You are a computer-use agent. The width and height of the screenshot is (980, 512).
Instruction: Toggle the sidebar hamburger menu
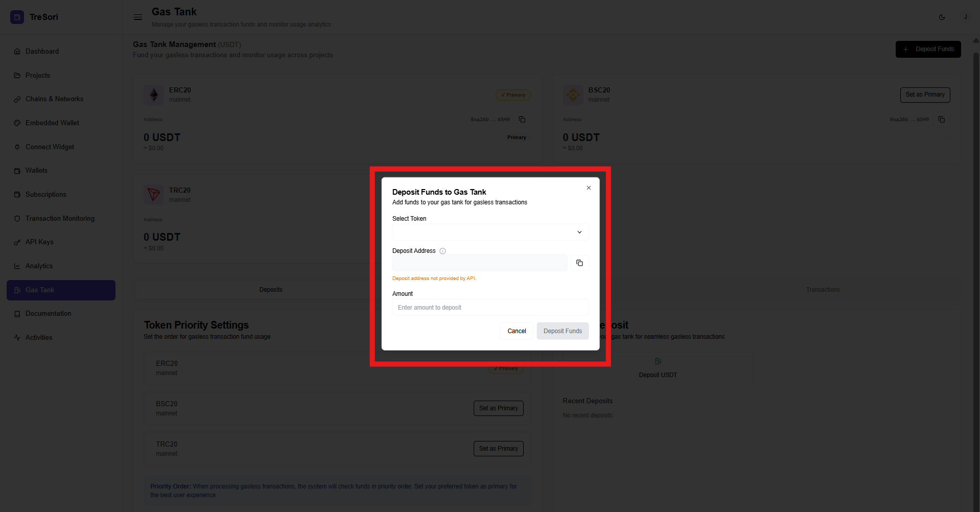[138, 17]
